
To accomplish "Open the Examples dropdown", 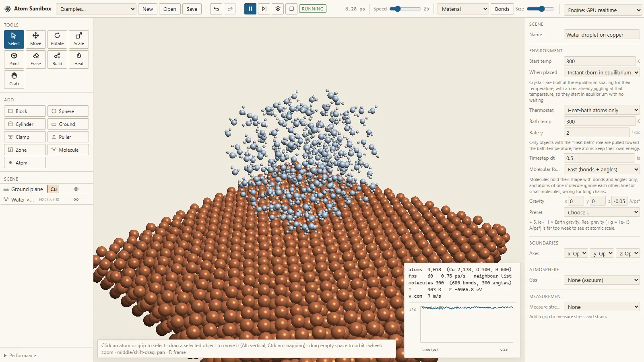I will [x=96, y=9].
